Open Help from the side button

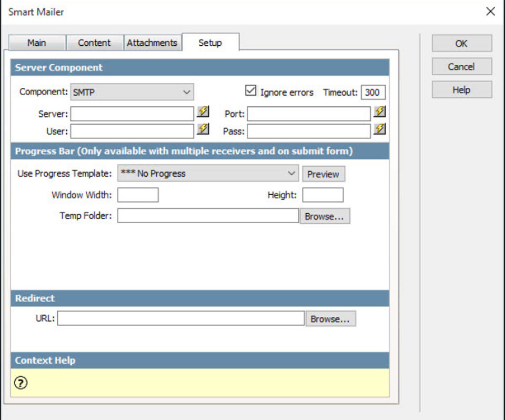[462, 90]
